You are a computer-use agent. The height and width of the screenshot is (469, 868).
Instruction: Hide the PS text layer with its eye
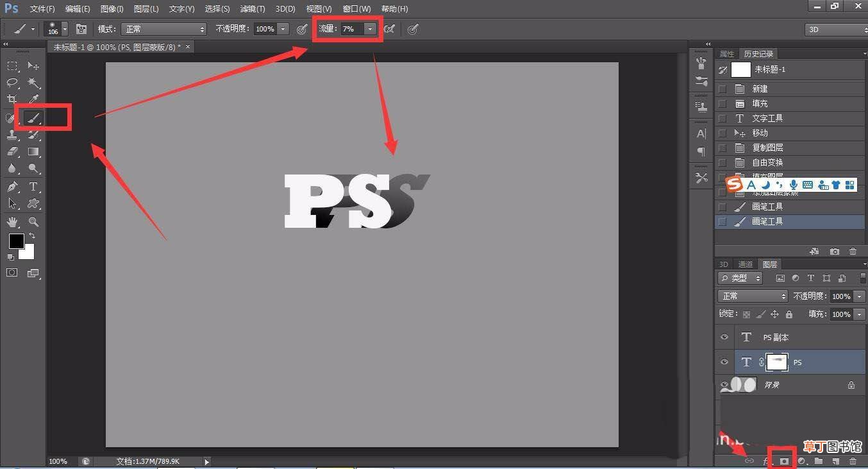[724, 362]
